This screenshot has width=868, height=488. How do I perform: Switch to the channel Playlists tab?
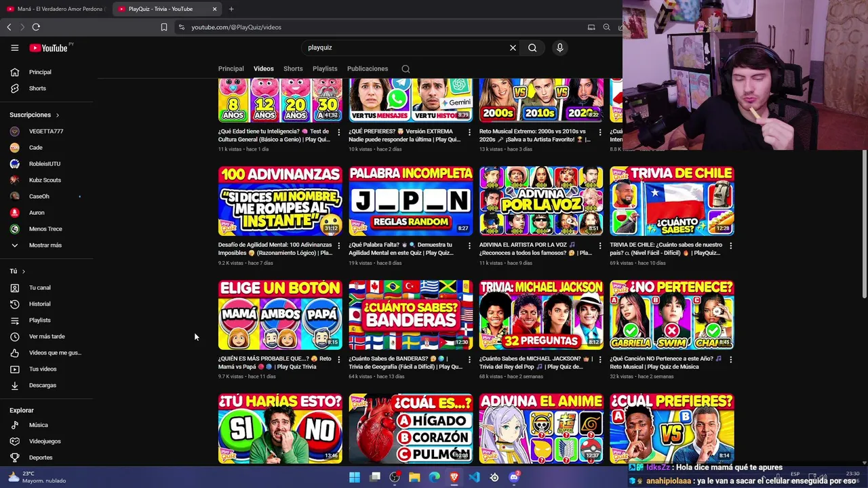pyautogui.click(x=325, y=68)
